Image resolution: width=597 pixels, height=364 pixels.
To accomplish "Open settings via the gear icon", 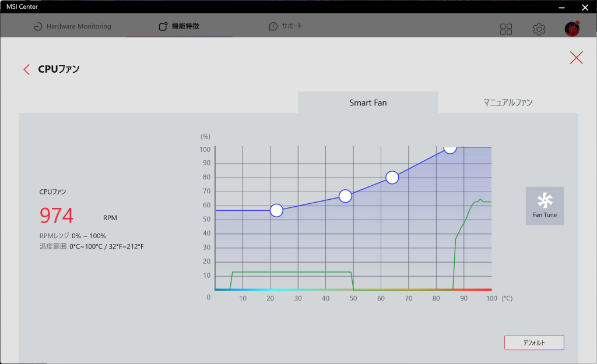I will (539, 29).
